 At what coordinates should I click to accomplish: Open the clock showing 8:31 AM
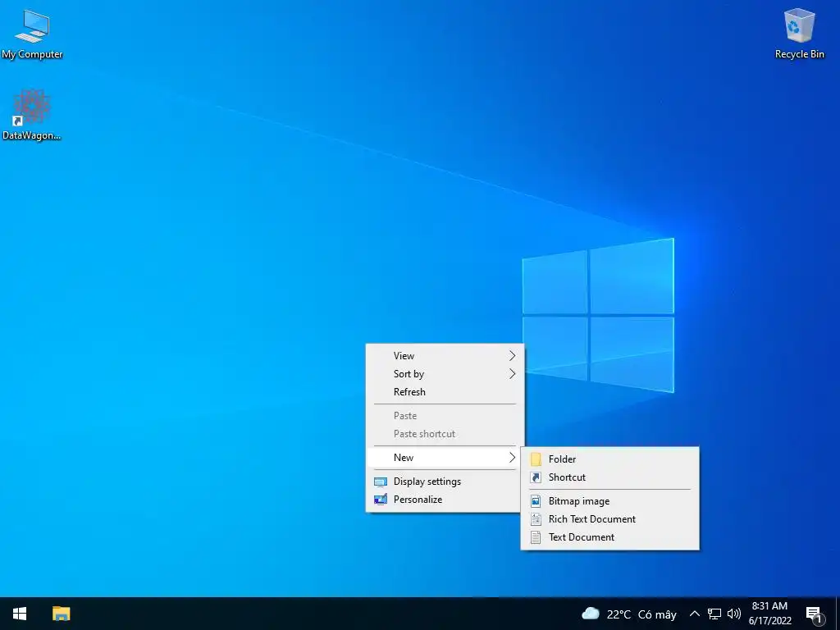click(x=769, y=614)
